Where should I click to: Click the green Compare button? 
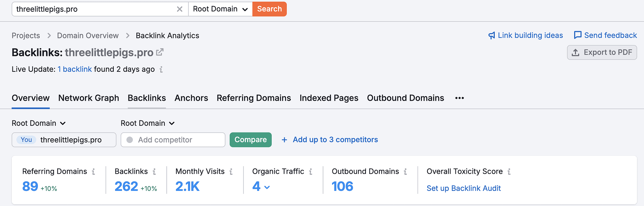click(251, 140)
